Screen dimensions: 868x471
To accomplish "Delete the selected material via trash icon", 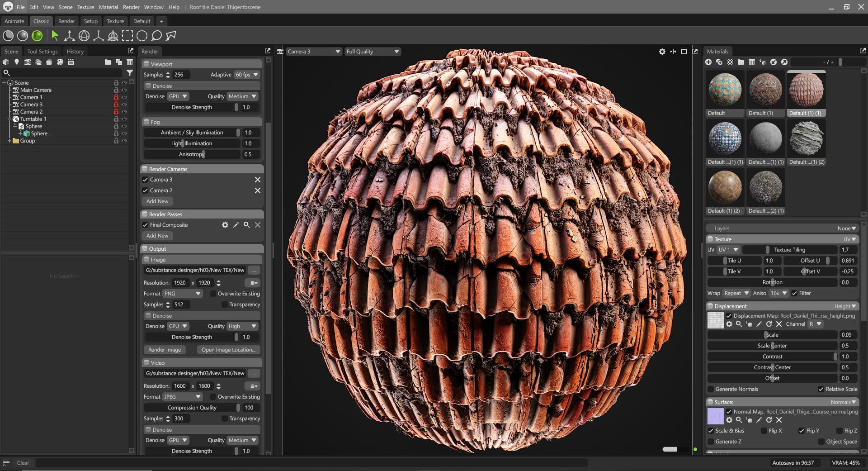I will pos(752,62).
